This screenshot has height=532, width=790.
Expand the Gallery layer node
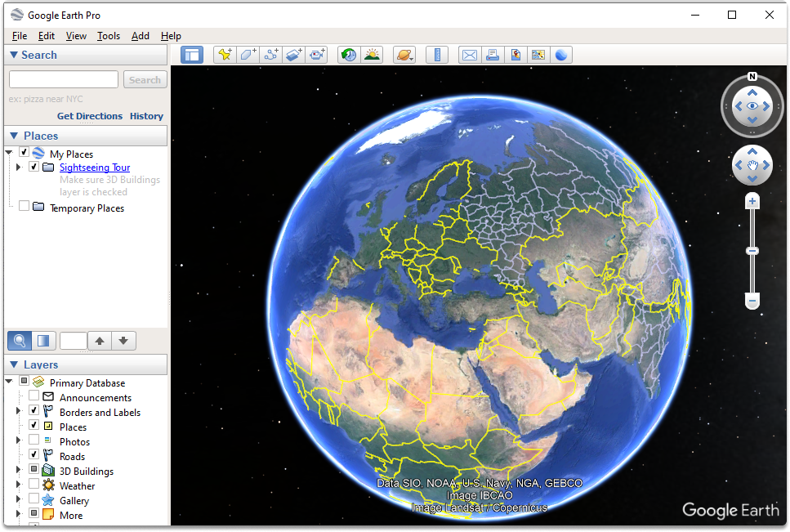19,499
